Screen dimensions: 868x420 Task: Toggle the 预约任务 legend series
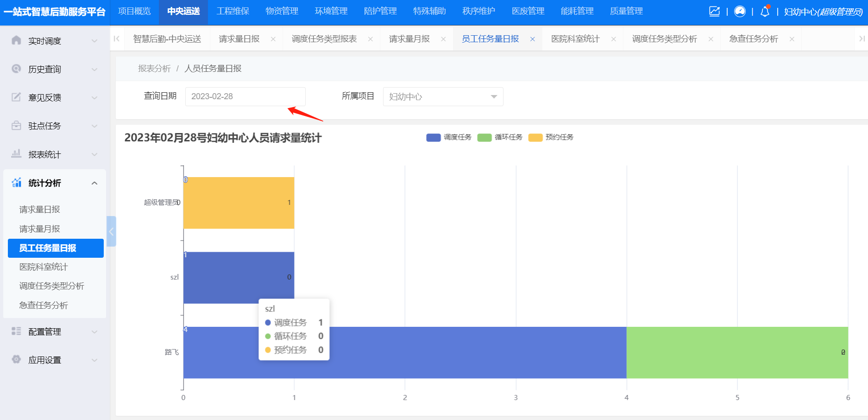click(551, 137)
